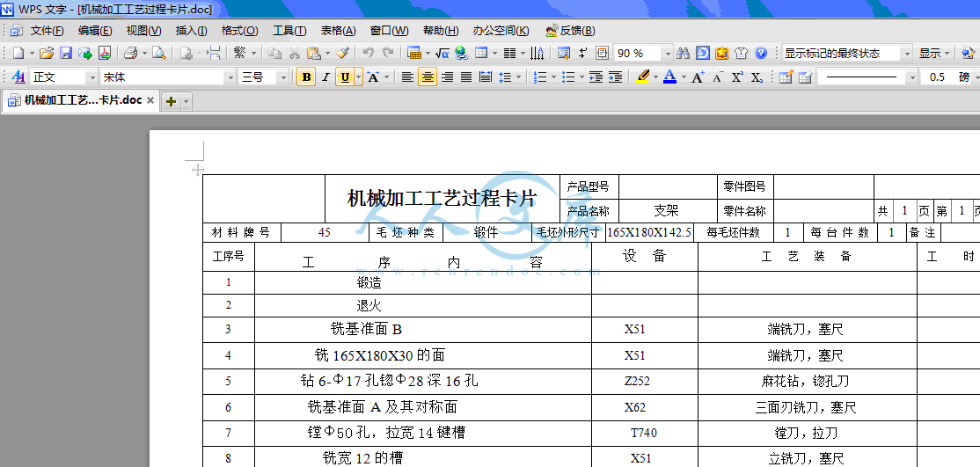Insert a hyperlink using the globe icon
980x467 pixels.
tap(462, 53)
